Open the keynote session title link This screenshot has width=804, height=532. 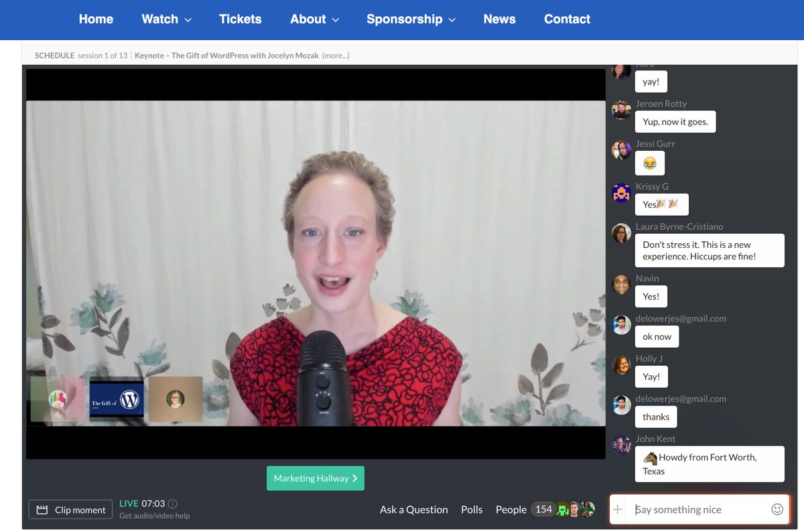coord(226,56)
